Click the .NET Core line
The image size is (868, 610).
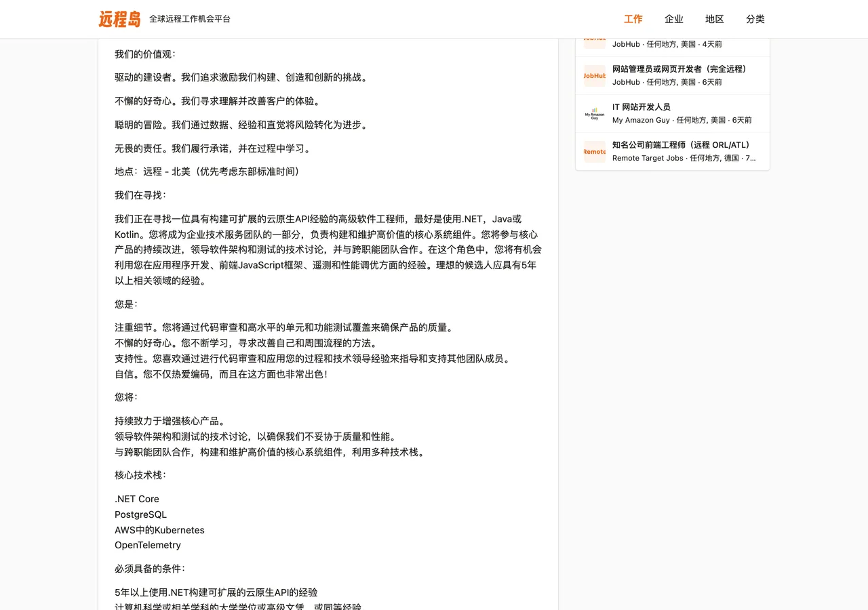point(137,499)
